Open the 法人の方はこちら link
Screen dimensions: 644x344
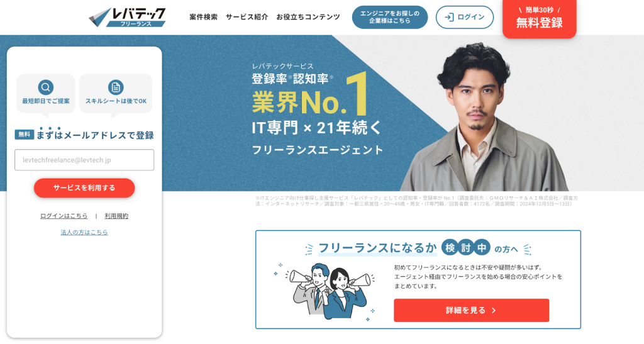[x=84, y=232]
